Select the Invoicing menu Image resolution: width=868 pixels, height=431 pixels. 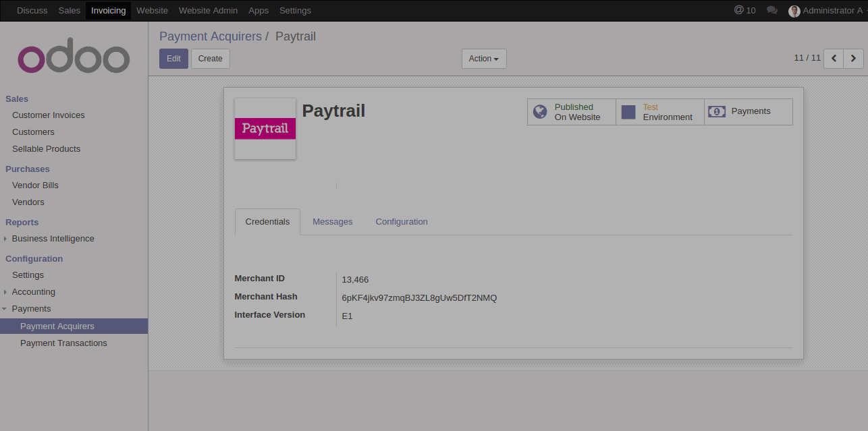point(108,10)
